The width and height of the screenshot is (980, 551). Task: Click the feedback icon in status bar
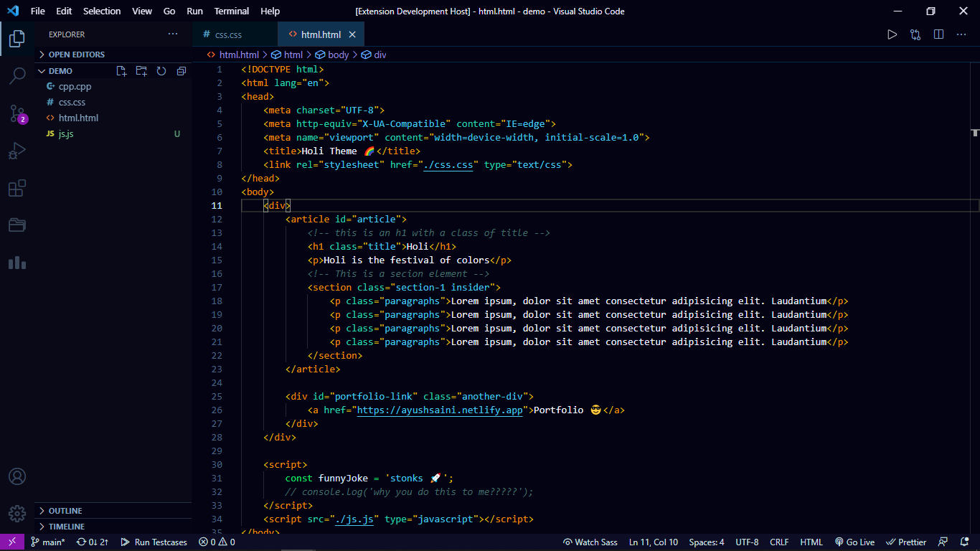(x=943, y=542)
